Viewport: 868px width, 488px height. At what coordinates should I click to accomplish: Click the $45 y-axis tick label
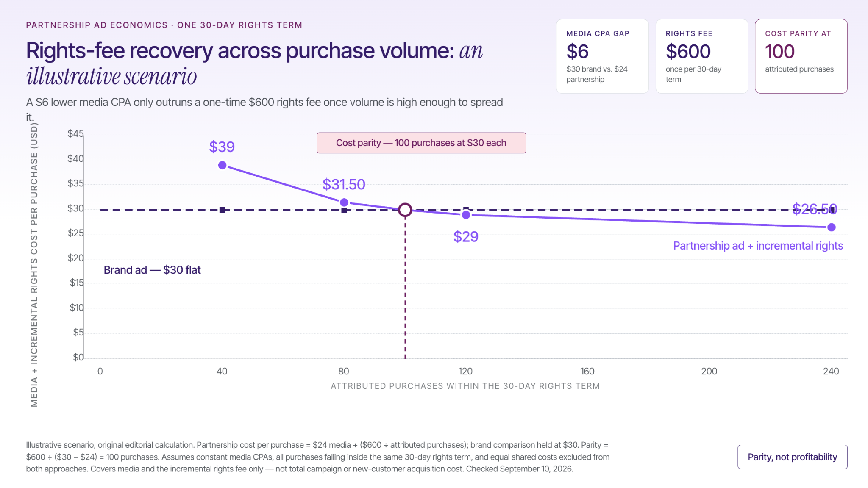coord(76,134)
